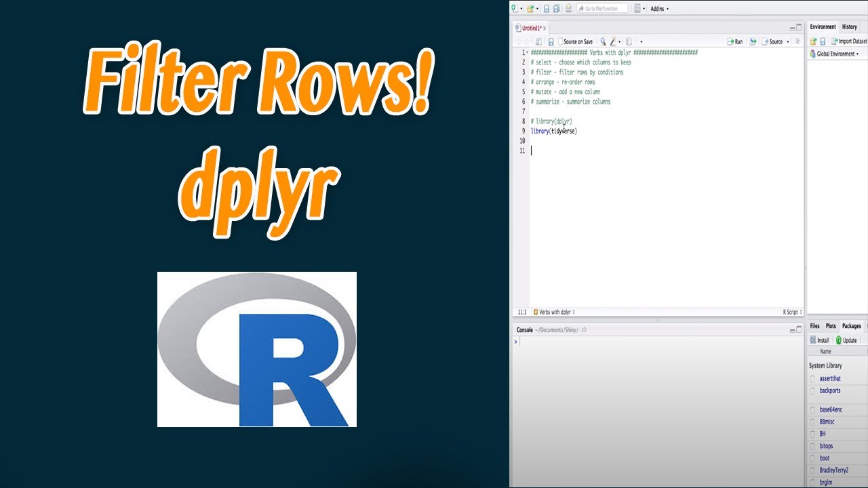The image size is (868, 488).
Task: Source the script with the Source button
Action: [772, 41]
